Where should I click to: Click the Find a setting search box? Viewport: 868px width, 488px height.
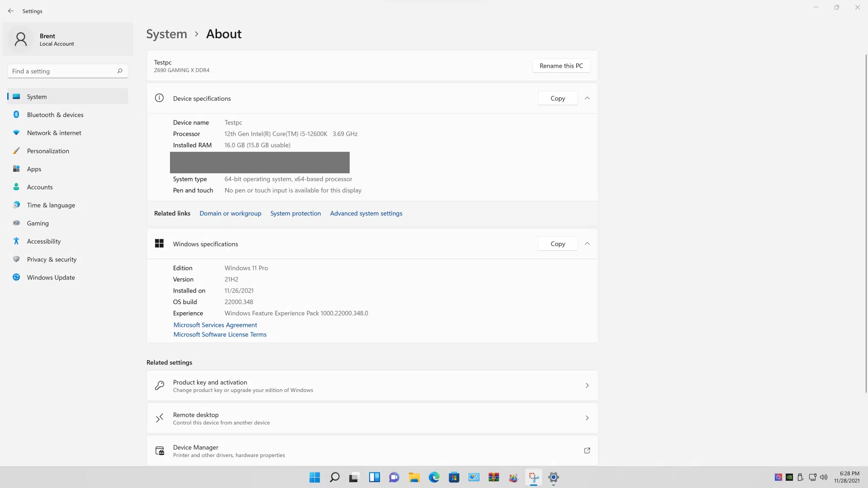[67, 71]
